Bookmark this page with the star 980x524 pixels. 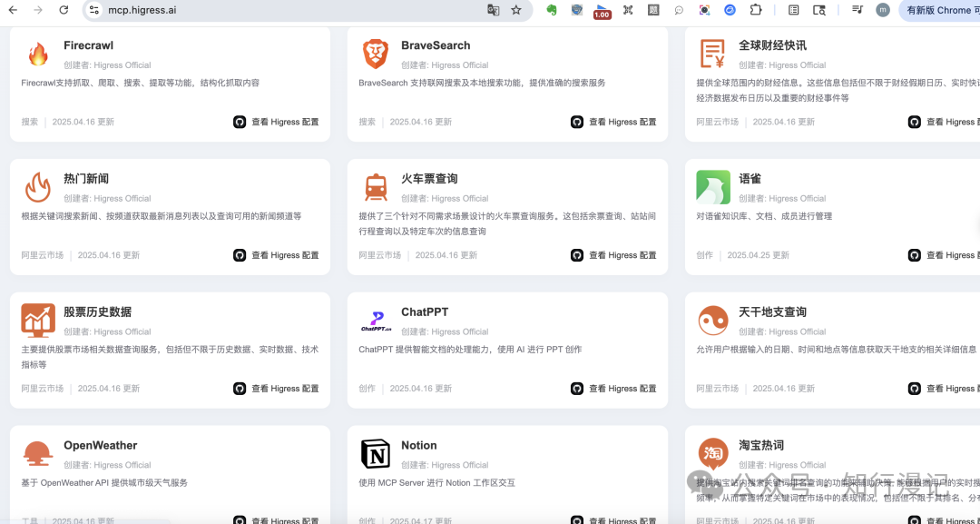[515, 10]
